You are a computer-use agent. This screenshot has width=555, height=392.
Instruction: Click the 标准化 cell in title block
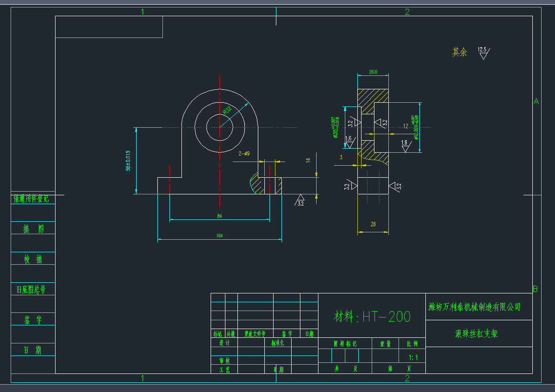pos(278,343)
